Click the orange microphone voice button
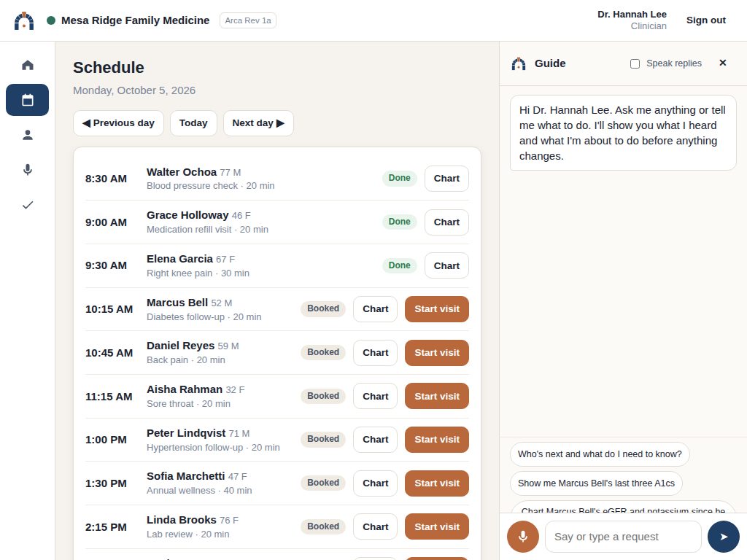The width and height of the screenshot is (747, 560). click(522, 537)
